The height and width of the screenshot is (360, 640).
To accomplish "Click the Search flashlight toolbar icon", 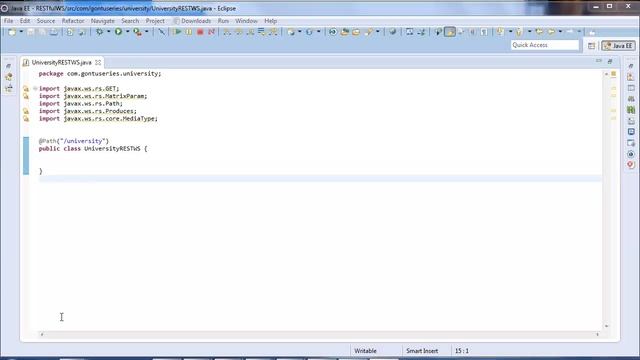I will [369, 32].
